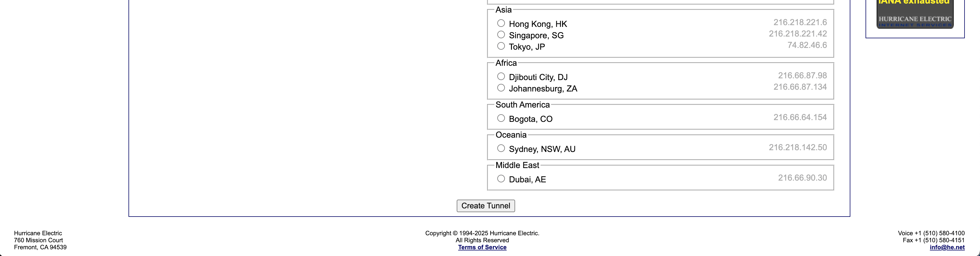
Task: Click the IP address 216.218.221.6
Action: [x=800, y=23]
